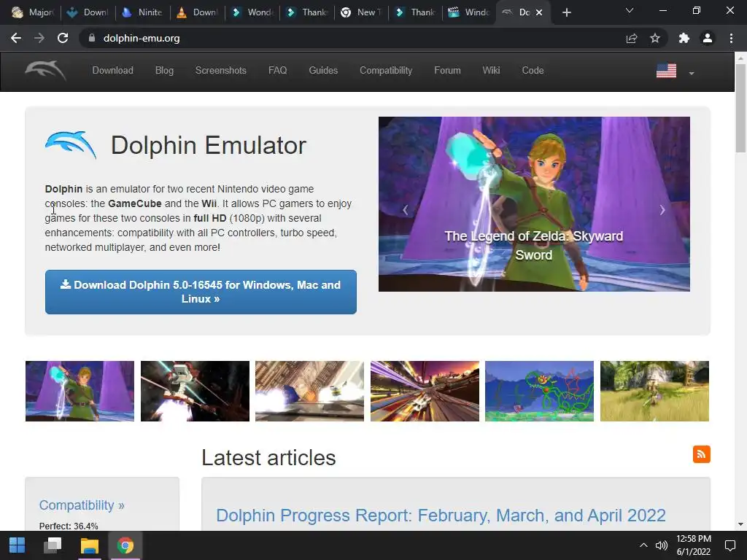The image size is (747, 560).
Task: Open Chrome three-dot menu
Action: point(731,38)
